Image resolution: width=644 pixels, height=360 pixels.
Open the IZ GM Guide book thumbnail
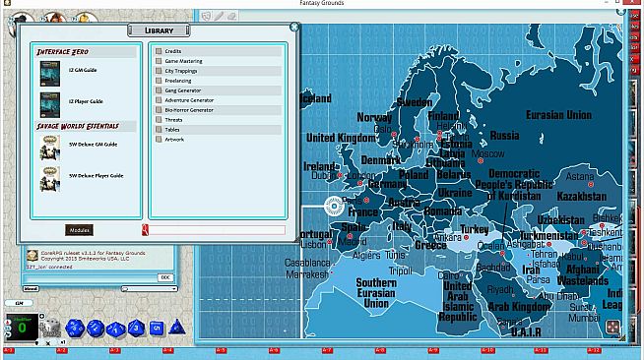point(49,74)
